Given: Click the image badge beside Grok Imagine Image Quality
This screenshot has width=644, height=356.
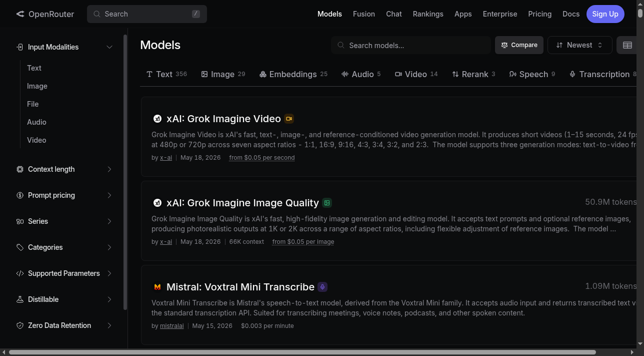Looking at the screenshot, I should tap(327, 203).
